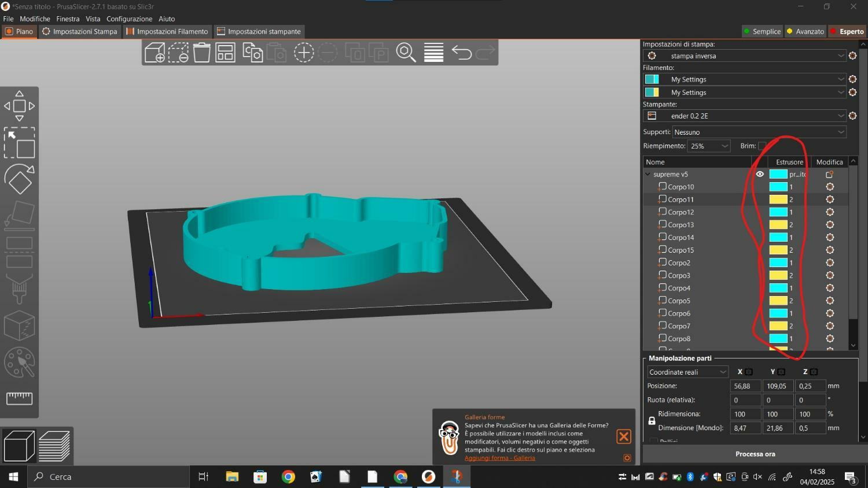Open the Search magnifier tool
This screenshot has width=868, height=488.
point(406,53)
